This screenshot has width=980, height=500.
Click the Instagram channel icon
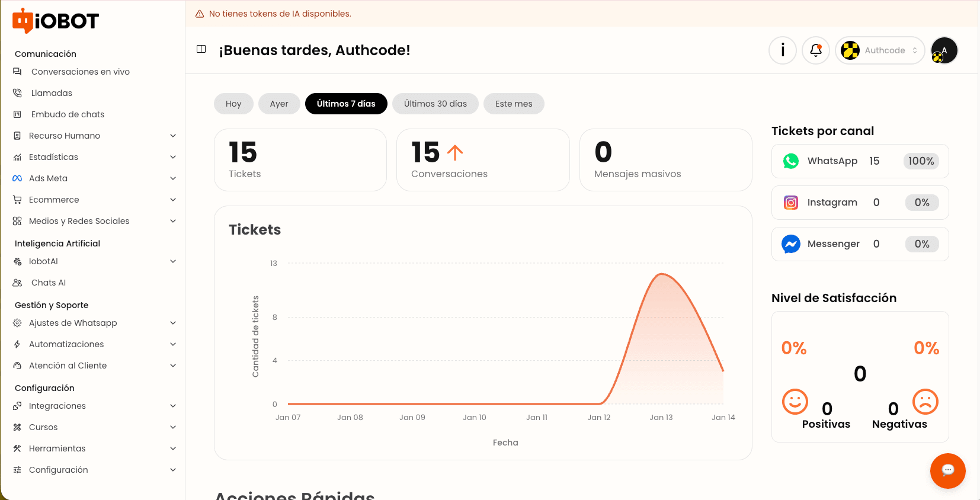791,203
